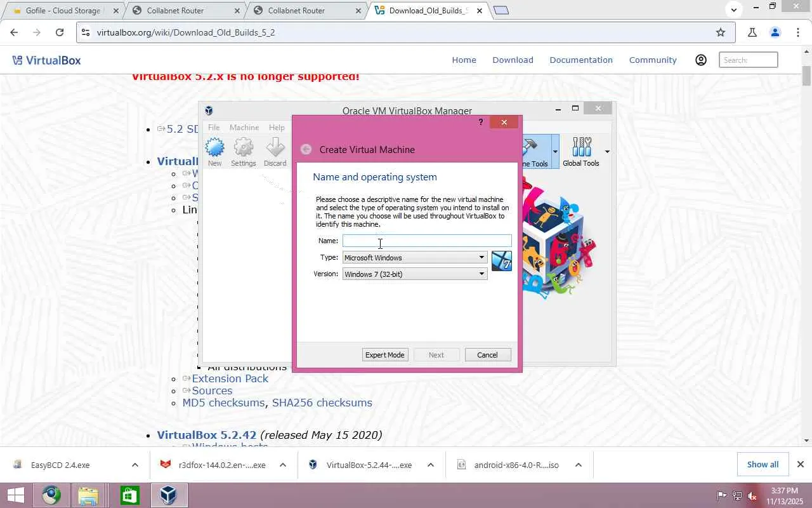This screenshot has height=508, width=812.
Task: Open the Type dropdown showing Microsoft Windows
Action: 415,257
